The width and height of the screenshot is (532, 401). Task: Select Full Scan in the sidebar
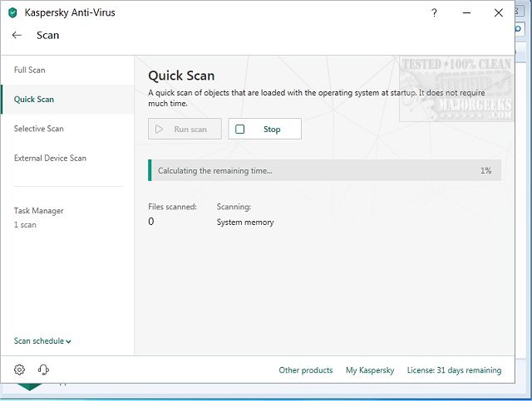pyautogui.click(x=30, y=70)
